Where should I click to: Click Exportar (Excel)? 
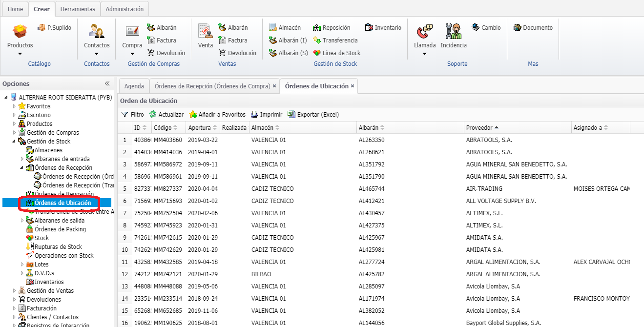(x=313, y=115)
